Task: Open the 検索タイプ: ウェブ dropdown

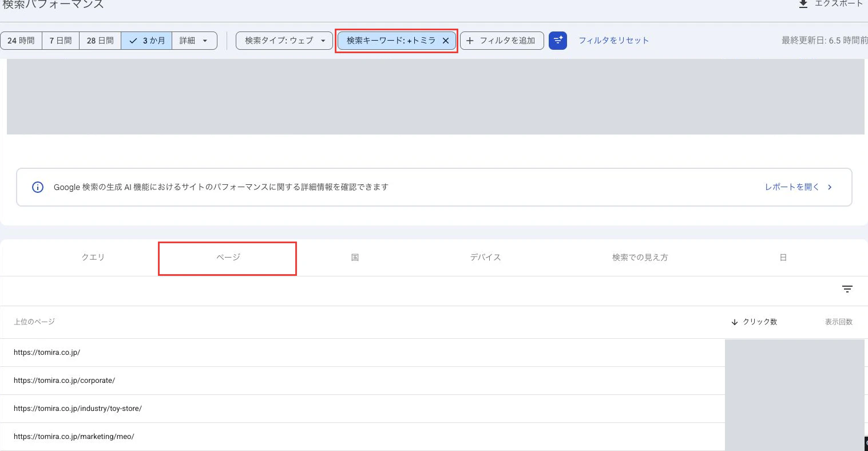Action: click(x=284, y=41)
